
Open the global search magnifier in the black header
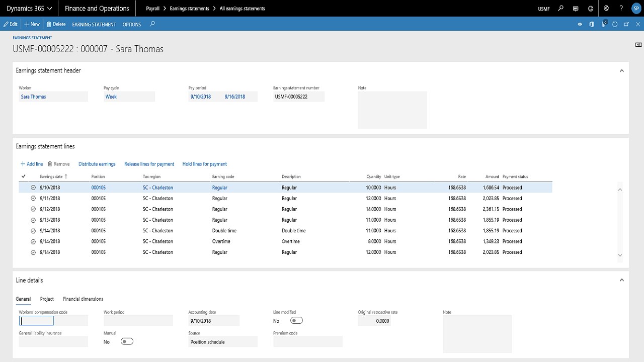561,9
